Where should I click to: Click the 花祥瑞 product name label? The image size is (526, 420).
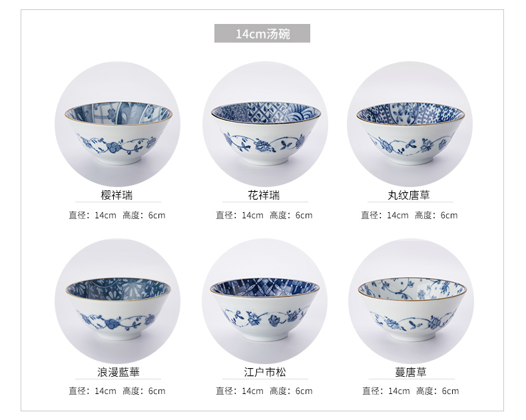pos(264,195)
